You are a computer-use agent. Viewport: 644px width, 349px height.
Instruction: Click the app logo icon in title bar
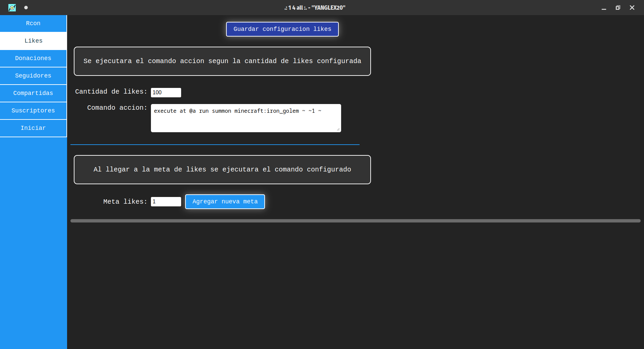12,7
